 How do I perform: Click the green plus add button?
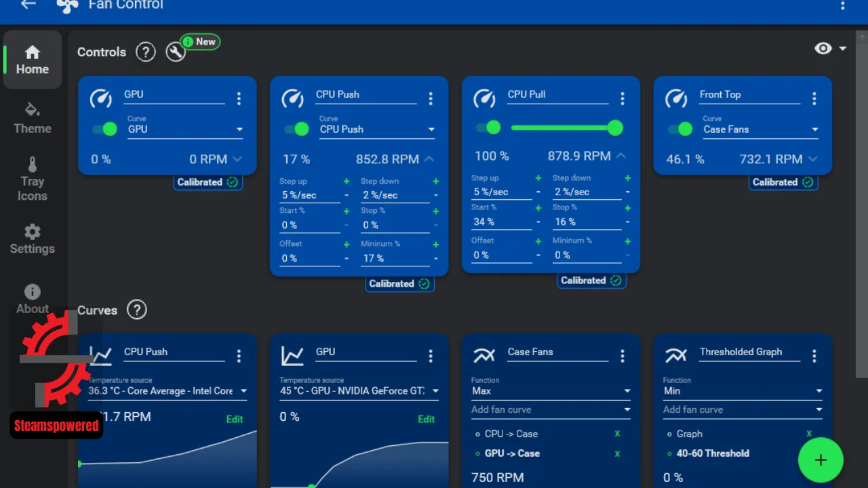tap(821, 460)
